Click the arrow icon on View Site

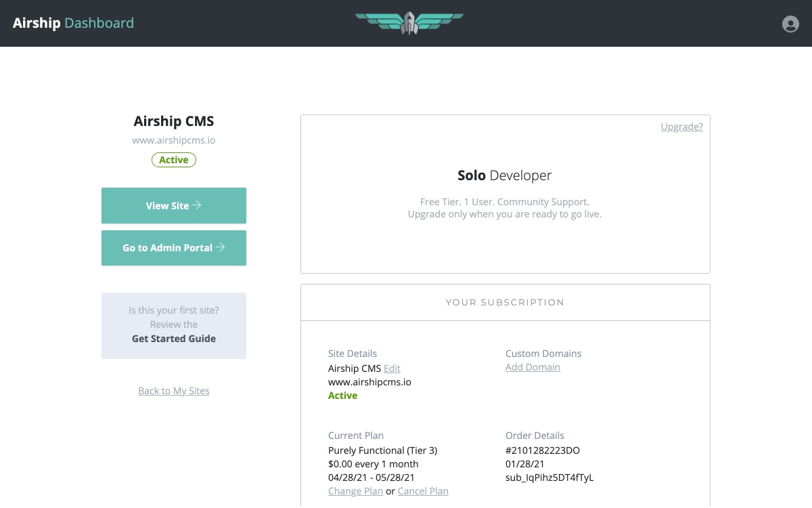pos(197,205)
